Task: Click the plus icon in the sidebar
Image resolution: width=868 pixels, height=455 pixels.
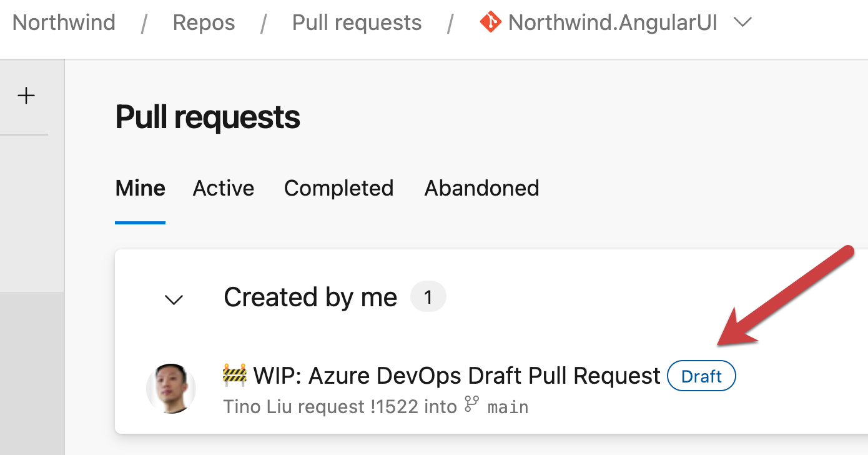Action: tap(26, 96)
